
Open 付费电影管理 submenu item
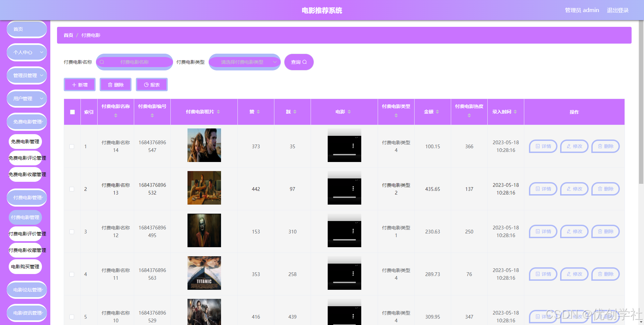tap(25, 217)
